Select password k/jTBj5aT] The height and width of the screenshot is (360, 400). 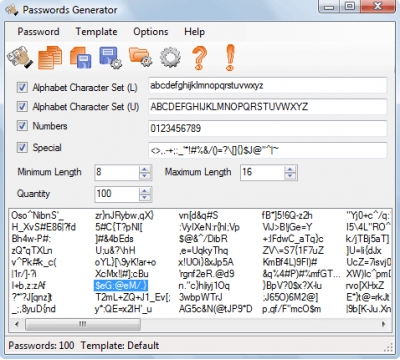(x=367, y=239)
